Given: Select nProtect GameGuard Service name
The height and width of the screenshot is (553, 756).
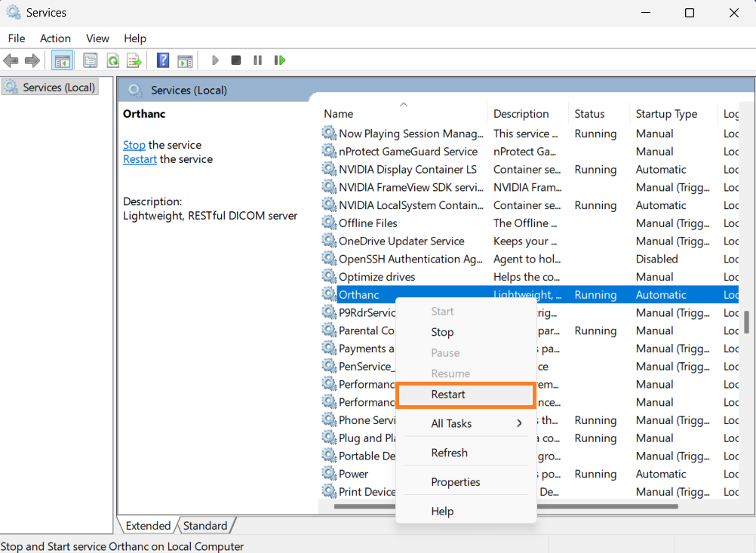Looking at the screenshot, I should [408, 152].
